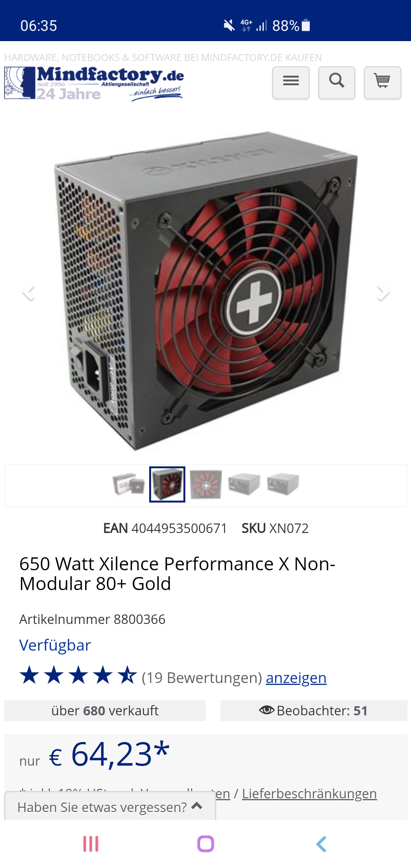
Task: Select third thumbnail showing red fan front
Action: pyautogui.click(x=206, y=484)
